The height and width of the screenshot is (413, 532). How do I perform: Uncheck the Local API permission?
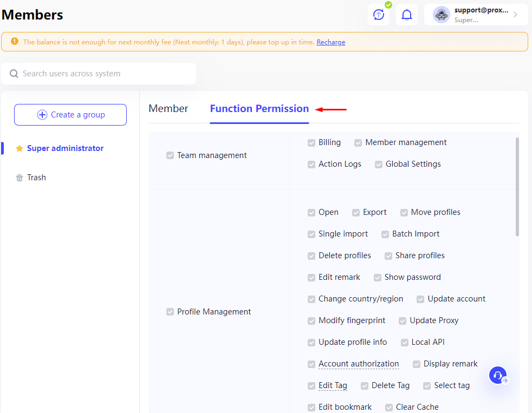[x=405, y=343]
